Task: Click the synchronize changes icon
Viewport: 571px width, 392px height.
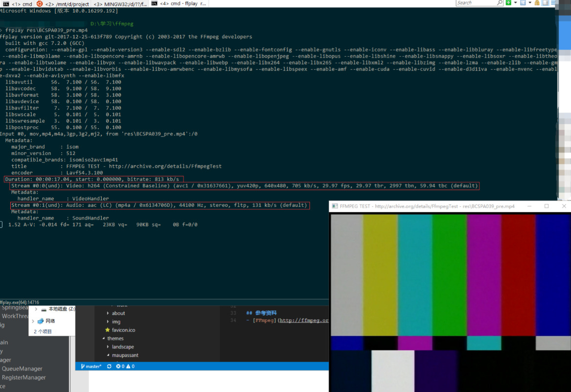Action: [x=109, y=366]
